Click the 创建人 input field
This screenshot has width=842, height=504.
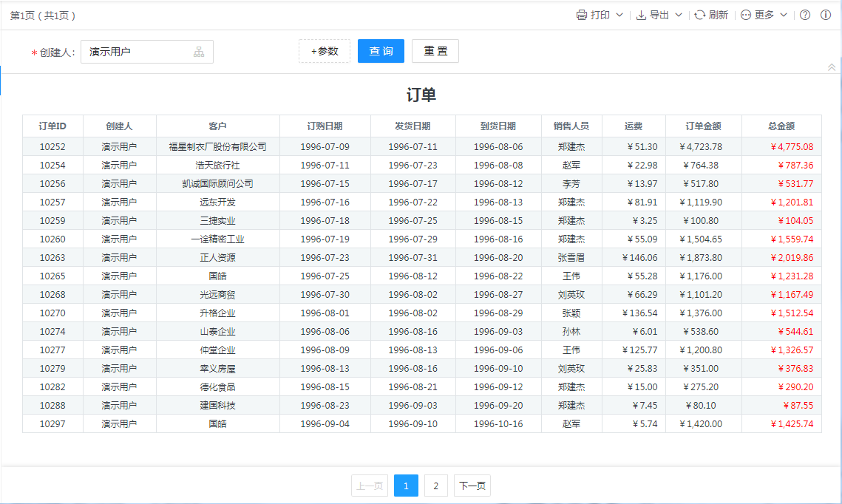pos(137,52)
